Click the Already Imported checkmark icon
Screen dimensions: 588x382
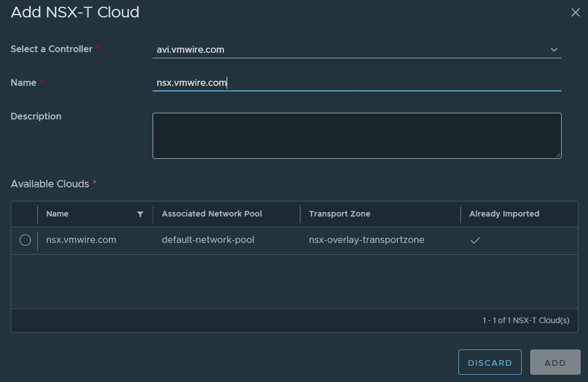(x=475, y=240)
